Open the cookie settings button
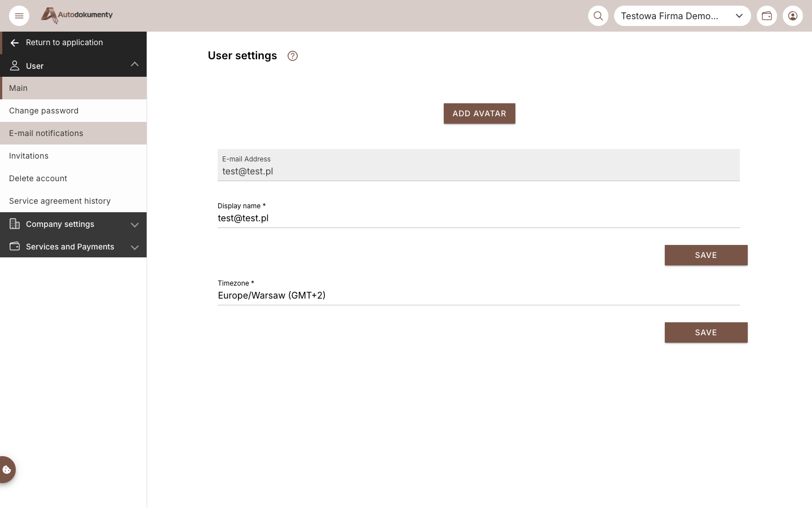This screenshot has width=812, height=508. coord(7,470)
